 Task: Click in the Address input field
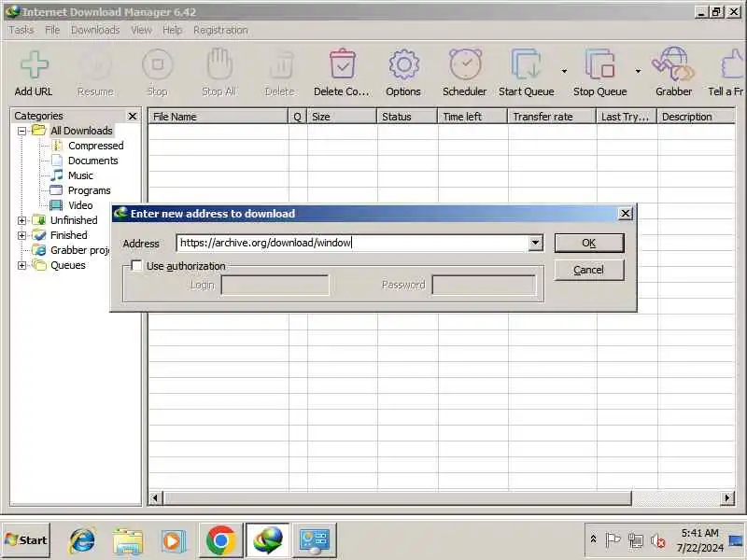(x=353, y=243)
